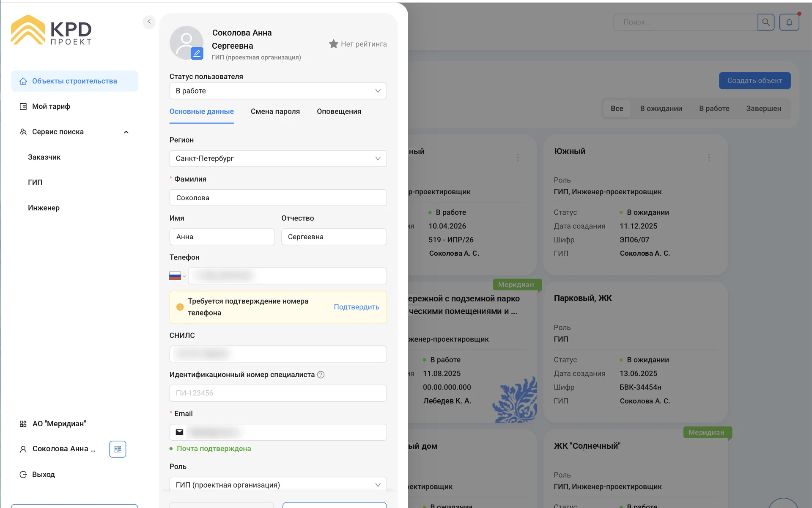Collapse the Сервис поиска section
The width and height of the screenshot is (812, 508).
pyautogui.click(x=126, y=132)
